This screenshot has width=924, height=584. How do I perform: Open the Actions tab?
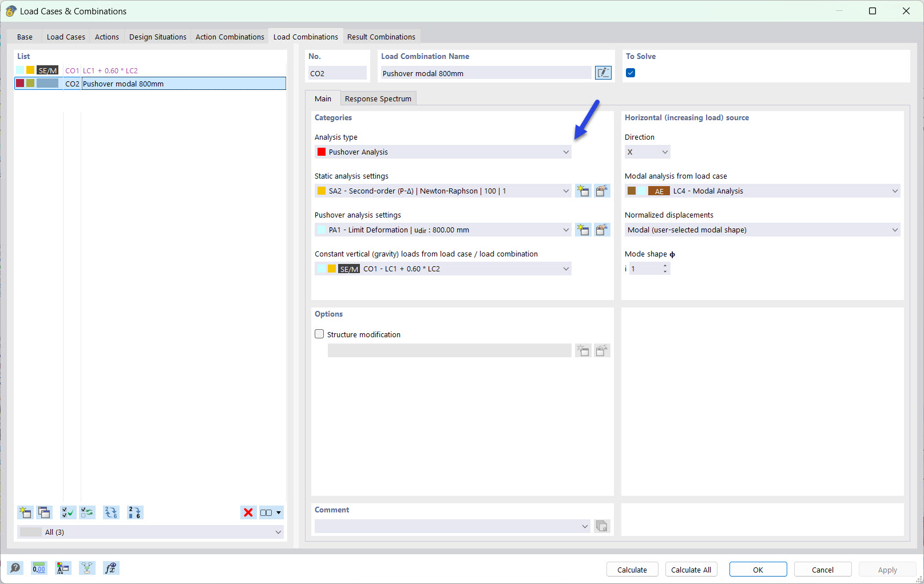point(107,37)
